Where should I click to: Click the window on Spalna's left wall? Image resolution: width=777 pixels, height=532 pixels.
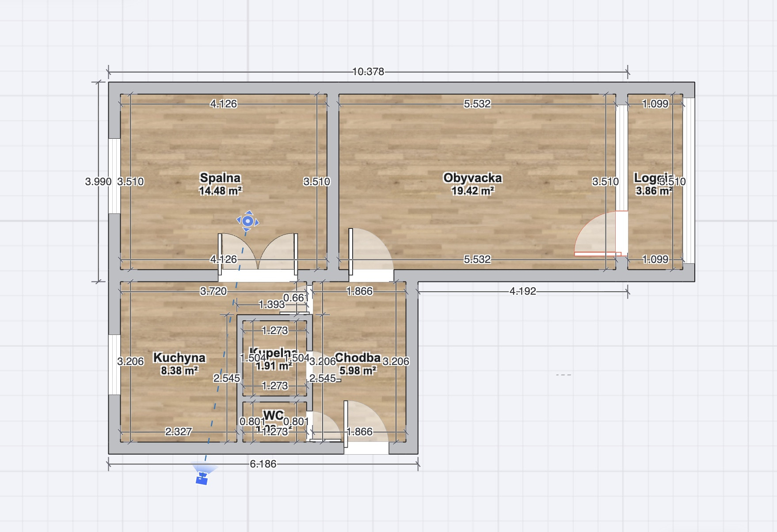(x=114, y=176)
